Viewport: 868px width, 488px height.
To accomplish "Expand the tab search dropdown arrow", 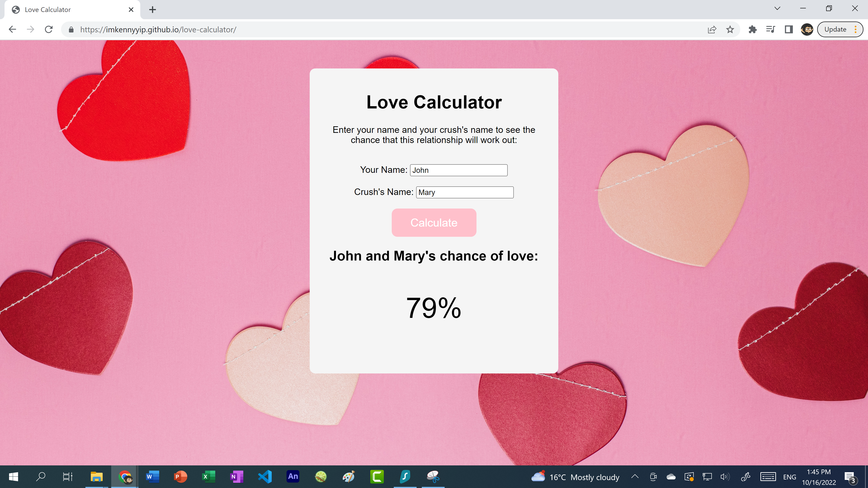I will point(777,9).
